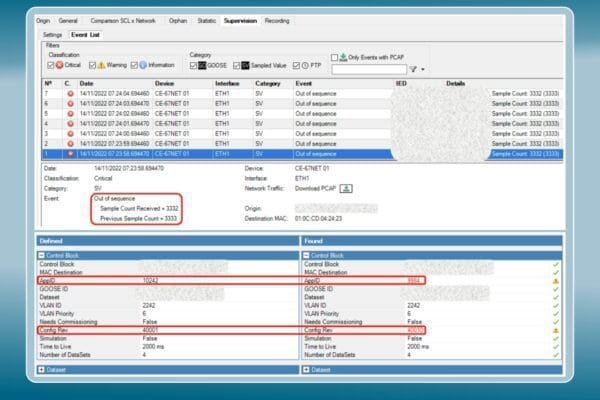Click Defined Config Rev value 40001
600x400 pixels.
[150, 330]
